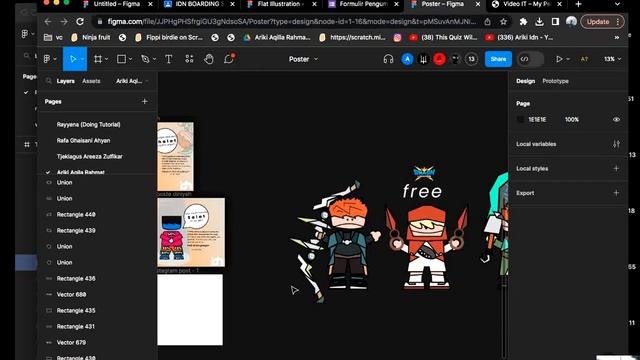640x360 pixels.
Task: Open zoom level 13% dropdown
Action: point(612,59)
